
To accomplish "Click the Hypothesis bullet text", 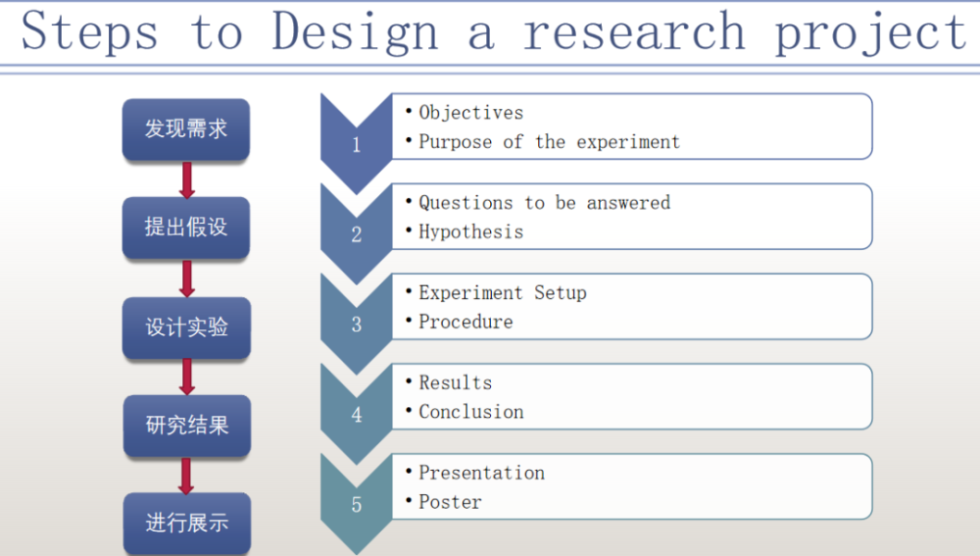I will (x=470, y=232).
